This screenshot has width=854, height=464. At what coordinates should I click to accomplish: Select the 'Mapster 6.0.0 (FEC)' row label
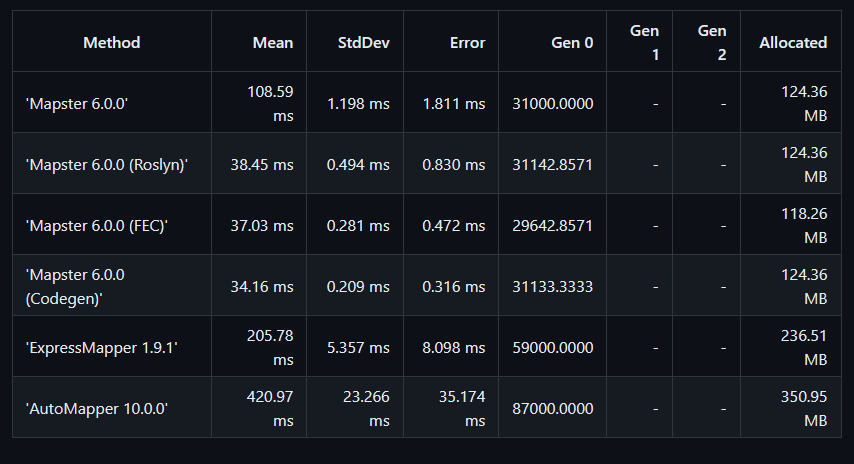point(96,225)
